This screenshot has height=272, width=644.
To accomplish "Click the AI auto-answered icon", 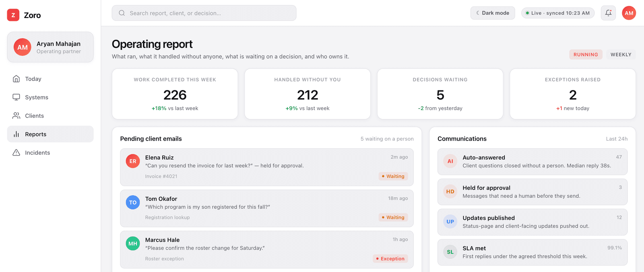I will click(450, 161).
